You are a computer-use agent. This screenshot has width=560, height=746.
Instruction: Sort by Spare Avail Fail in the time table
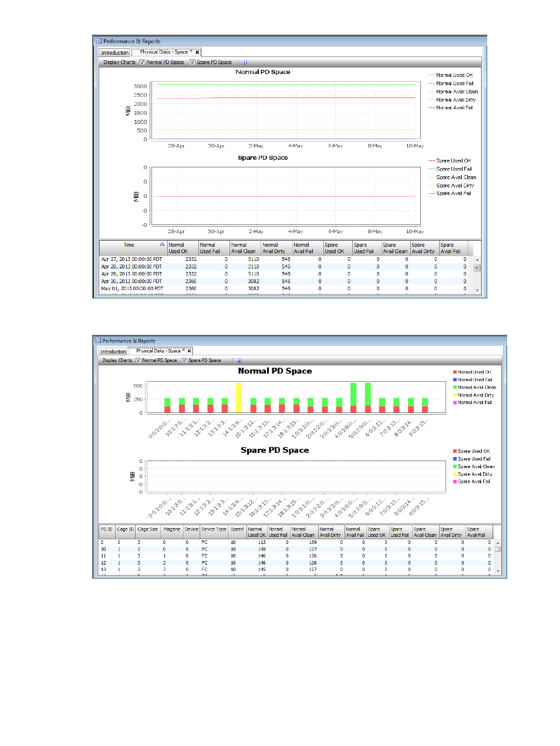click(x=453, y=248)
